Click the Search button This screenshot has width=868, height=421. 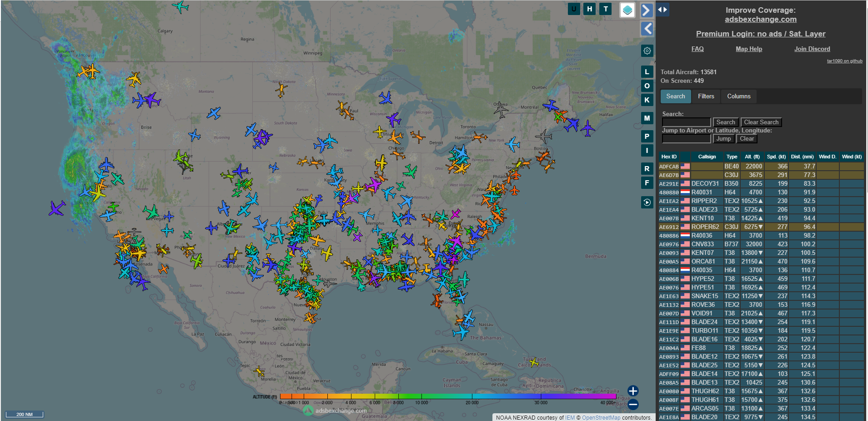(726, 122)
